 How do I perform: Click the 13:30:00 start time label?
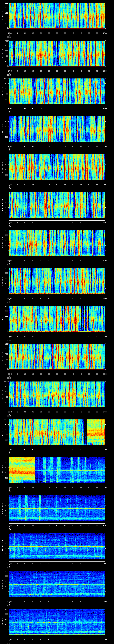click(9, 563)
